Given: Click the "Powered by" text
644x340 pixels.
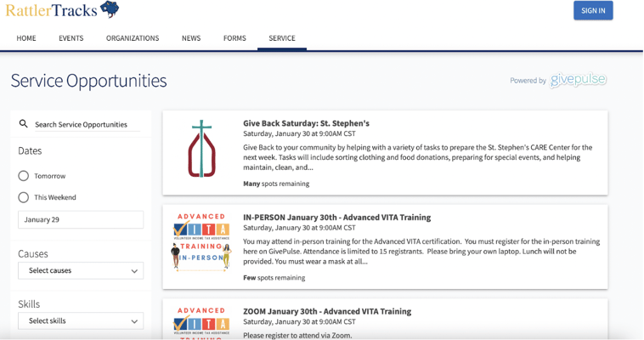Looking at the screenshot, I should pos(528,81).
